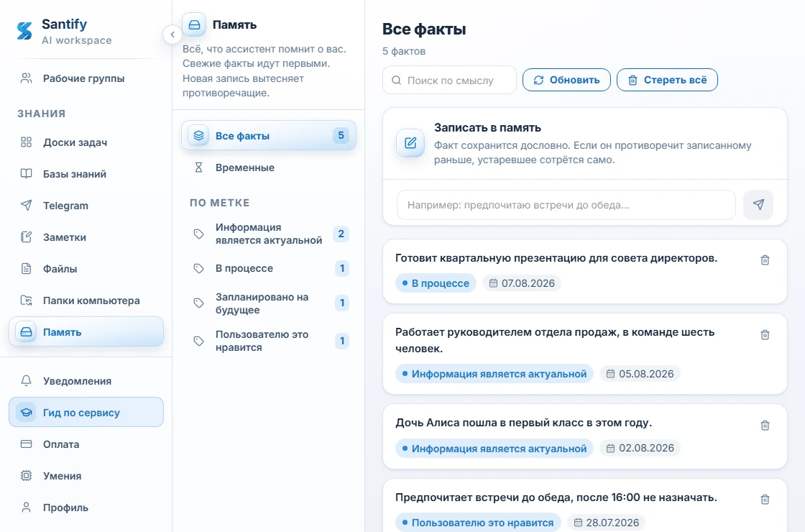Viewport: 805px width, 532px height.
Task: Select the Временные filter
Action: (x=269, y=168)
